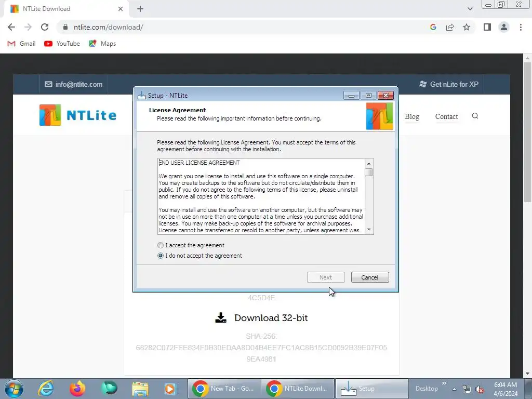The width and height of the screenshot is (532, 399).
Task: Click the Google icon in address bar
Action: (433, 27)
